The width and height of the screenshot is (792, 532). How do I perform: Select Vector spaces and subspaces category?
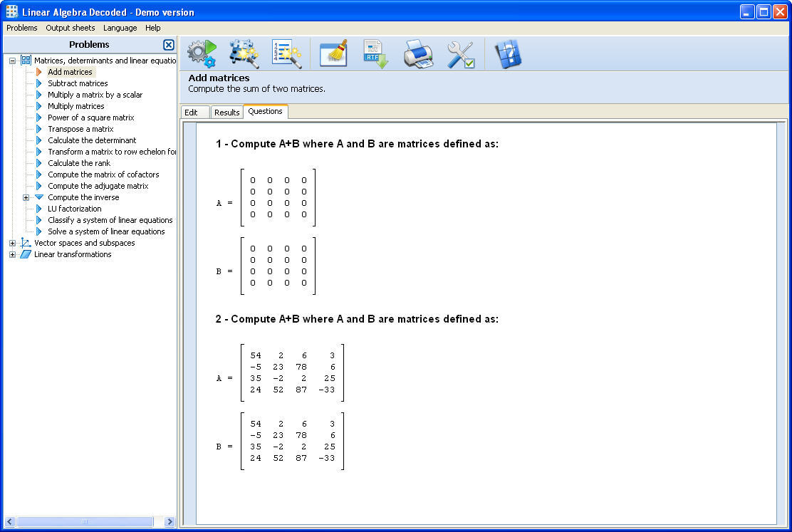pyautogui.click(x=84, y=243)
